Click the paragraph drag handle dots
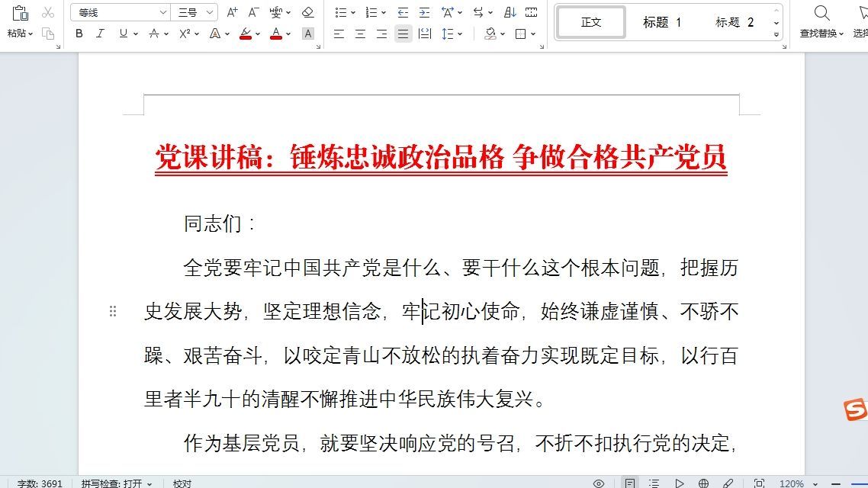This screenshot has height=488, width=868. 113,312
